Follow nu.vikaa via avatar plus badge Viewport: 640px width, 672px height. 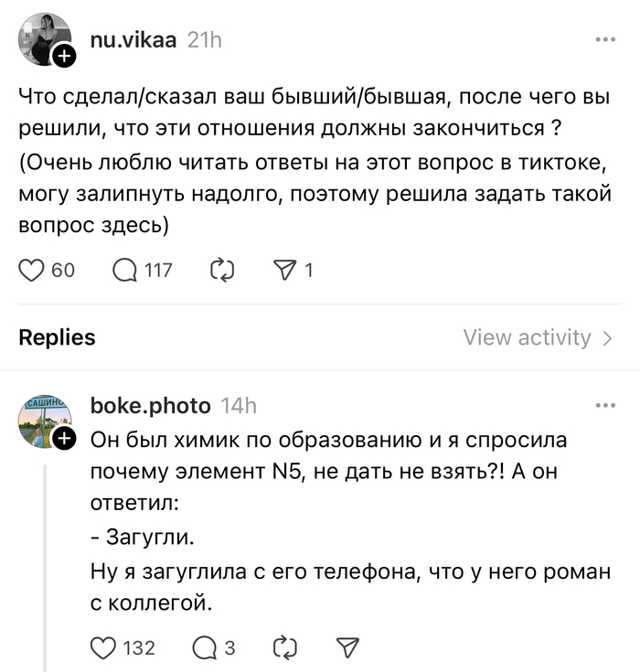pyautogui.click(x=63, y=59)
